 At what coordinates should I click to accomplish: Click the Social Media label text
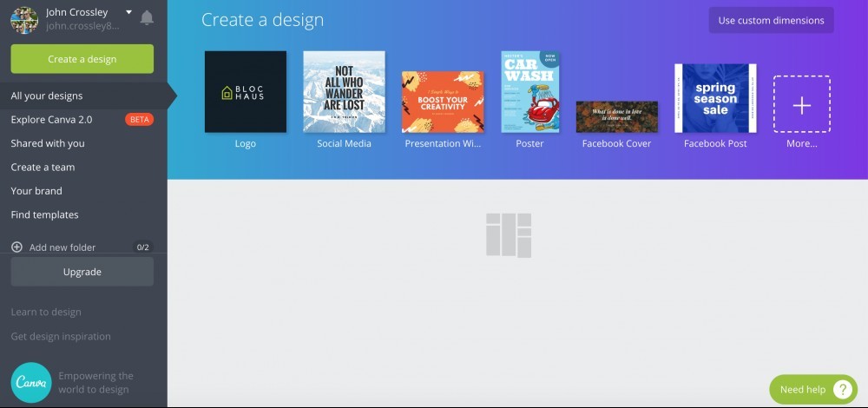tap(345, 144)
